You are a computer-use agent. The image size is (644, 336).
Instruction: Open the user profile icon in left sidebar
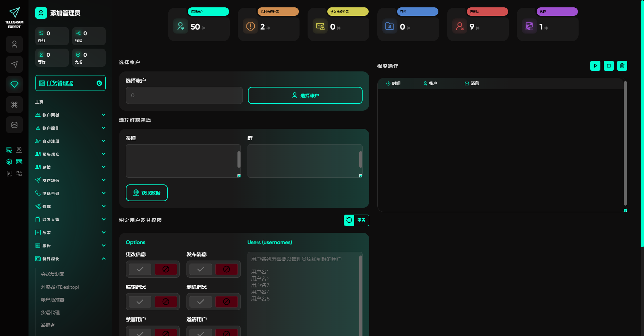point(14,44)
